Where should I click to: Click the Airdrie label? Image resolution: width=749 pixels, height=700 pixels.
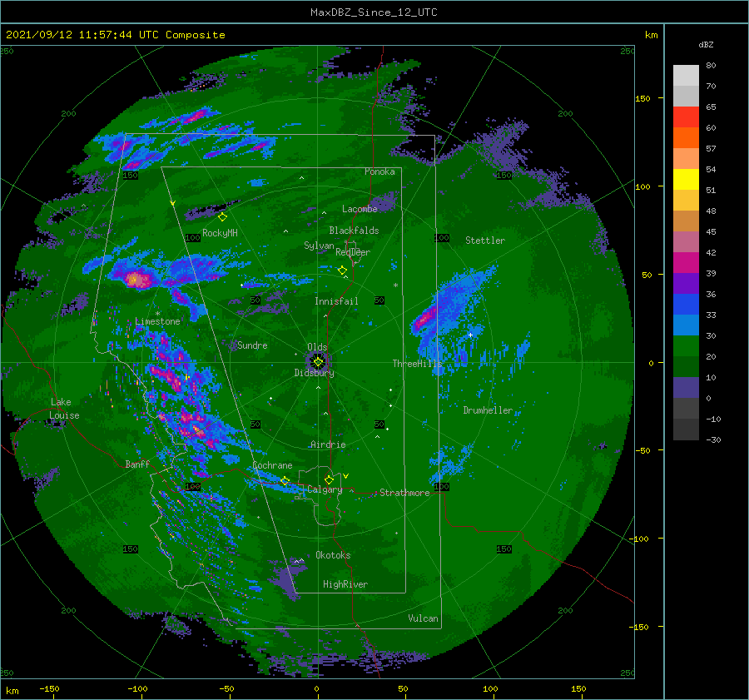tap(328, 444)
